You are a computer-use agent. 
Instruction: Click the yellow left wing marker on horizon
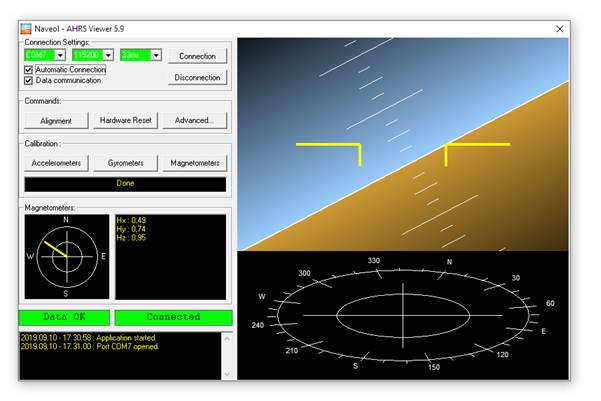329,148
